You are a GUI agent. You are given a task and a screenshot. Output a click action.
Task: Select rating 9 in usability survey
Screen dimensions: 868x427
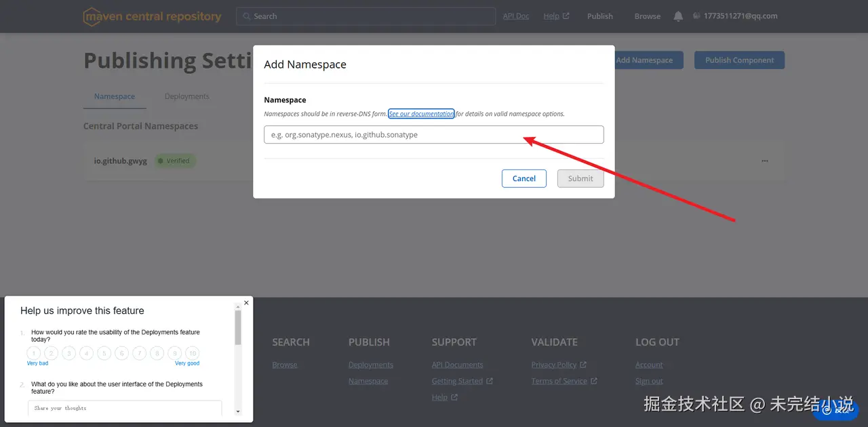click(x=174, y=353)
